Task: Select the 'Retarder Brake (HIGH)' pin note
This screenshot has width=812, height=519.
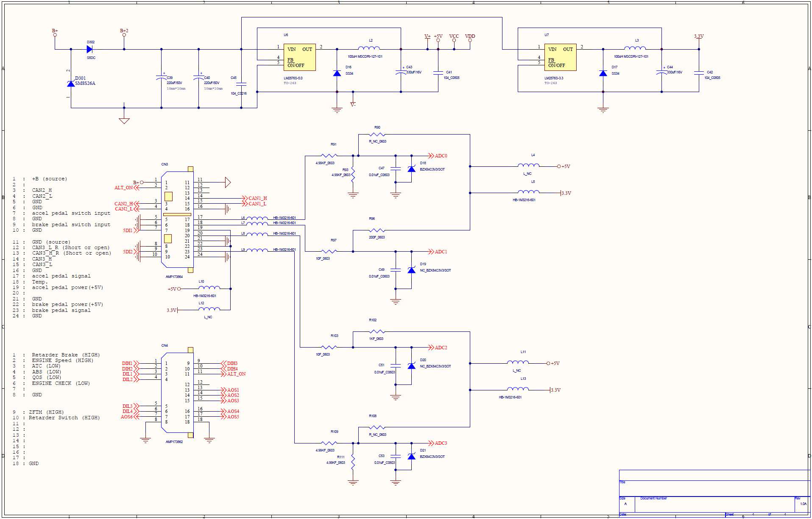Action: click(66, 355)
